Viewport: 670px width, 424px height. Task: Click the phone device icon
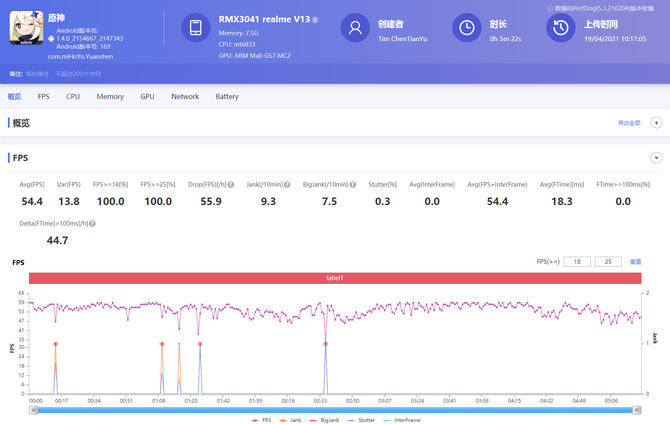pos(196,28)
